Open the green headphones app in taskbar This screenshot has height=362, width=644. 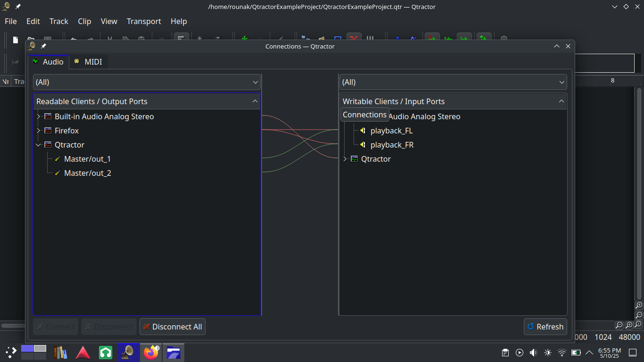tap(106, 352)
